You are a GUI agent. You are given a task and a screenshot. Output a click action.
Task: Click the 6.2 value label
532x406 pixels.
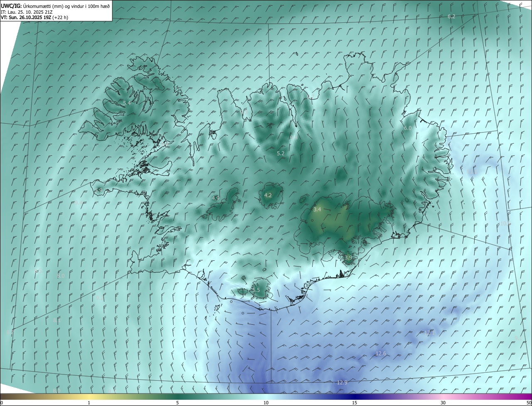pos(451,16)
